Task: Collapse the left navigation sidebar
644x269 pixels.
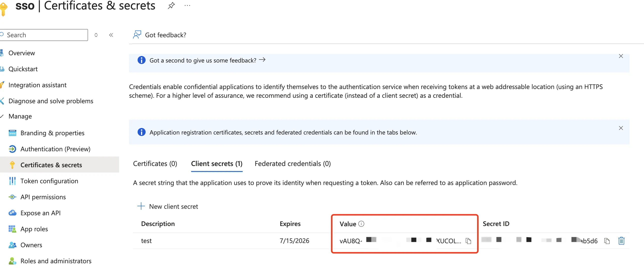Action: (x=111, y=35)
